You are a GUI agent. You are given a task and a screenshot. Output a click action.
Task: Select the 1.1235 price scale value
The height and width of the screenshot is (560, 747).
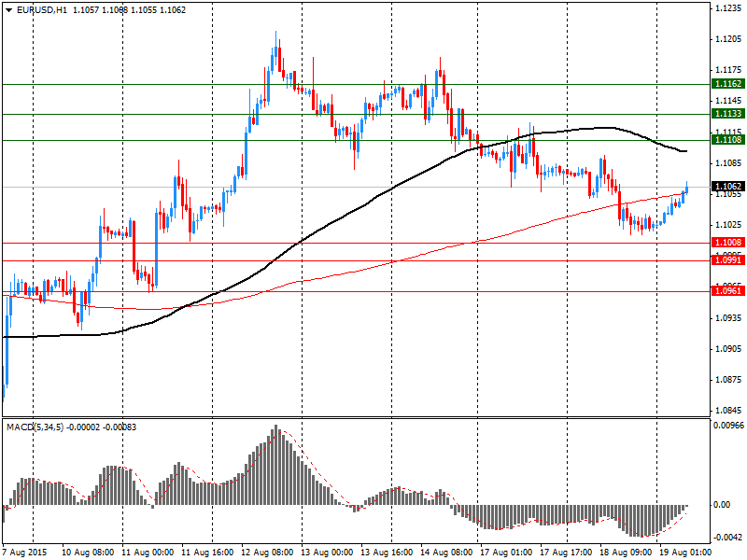coord(729,8)
